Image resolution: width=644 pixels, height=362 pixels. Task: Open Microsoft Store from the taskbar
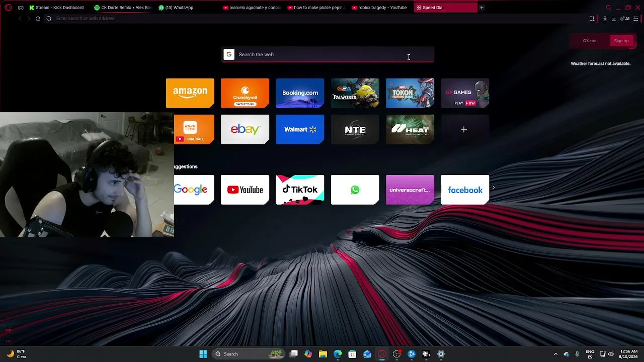pyautogui.click(x=353, y=354)
